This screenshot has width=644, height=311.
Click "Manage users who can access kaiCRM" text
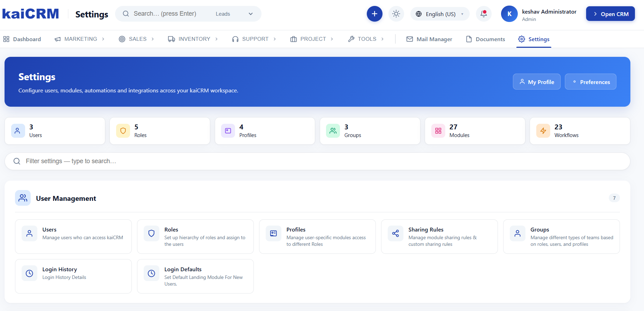click(83, 238)
